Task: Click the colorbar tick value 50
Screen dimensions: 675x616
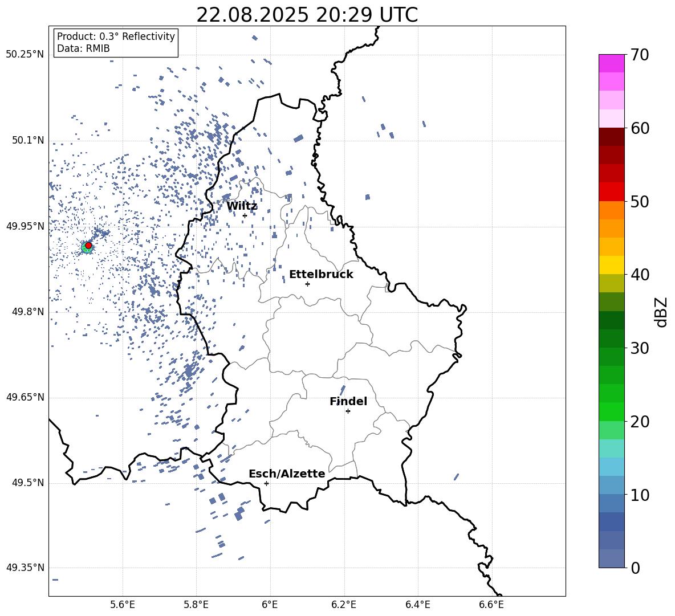Action: pos(640,202)
